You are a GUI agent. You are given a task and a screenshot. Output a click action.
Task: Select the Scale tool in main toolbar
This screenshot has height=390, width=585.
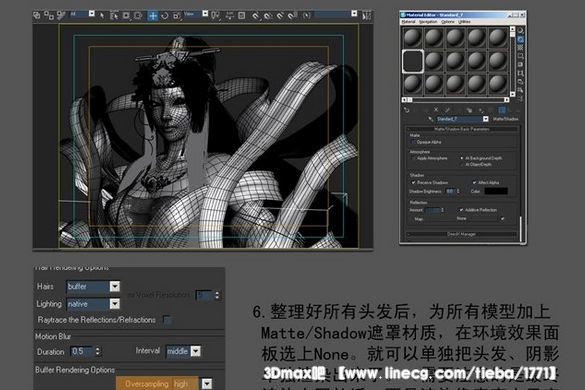tap(176, 16)
